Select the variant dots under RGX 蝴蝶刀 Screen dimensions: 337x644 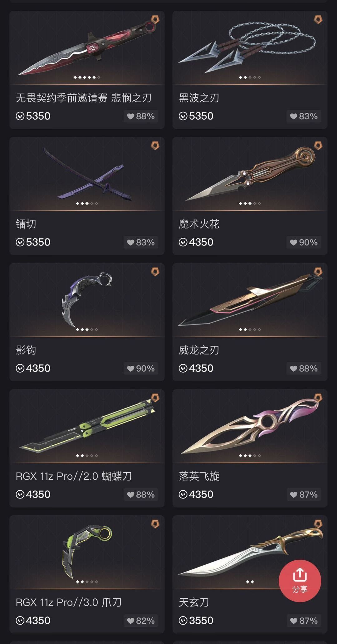coord(87,456)
